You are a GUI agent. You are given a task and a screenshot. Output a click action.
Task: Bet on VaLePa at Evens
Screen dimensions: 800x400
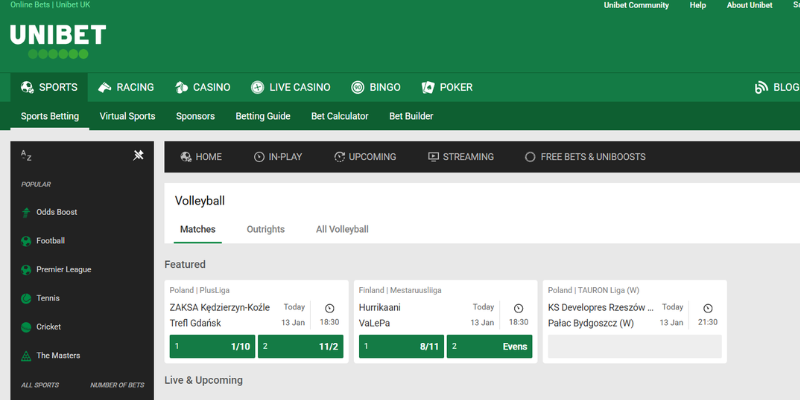coord(489,346)
